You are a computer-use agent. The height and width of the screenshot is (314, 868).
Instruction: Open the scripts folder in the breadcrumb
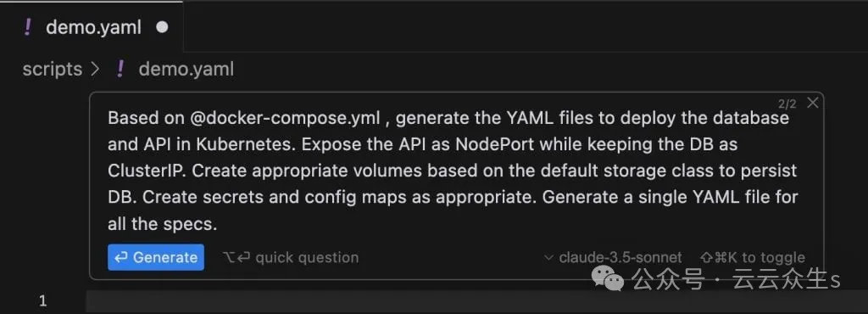pos(52,70)
